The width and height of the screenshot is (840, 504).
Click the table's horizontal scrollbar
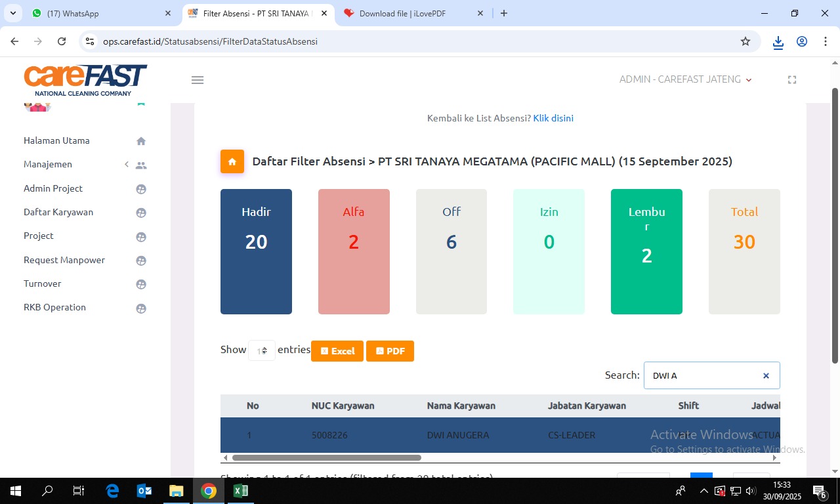(326, 458)
